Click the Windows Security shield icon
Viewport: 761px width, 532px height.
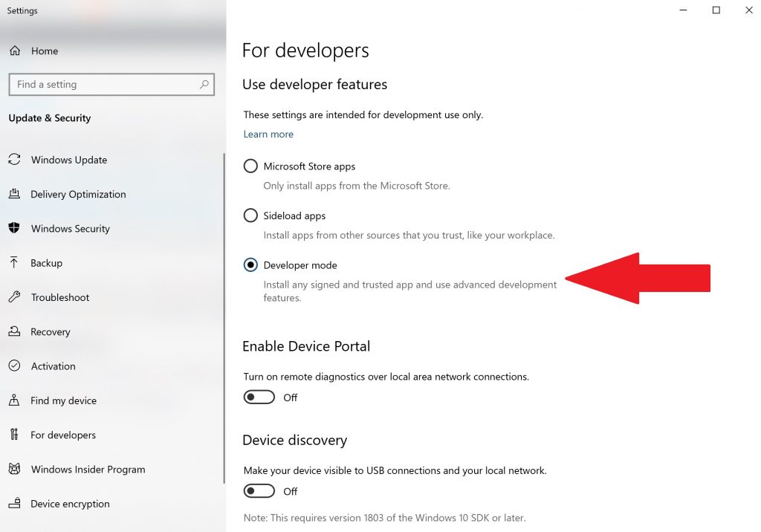tap(15, 228)
